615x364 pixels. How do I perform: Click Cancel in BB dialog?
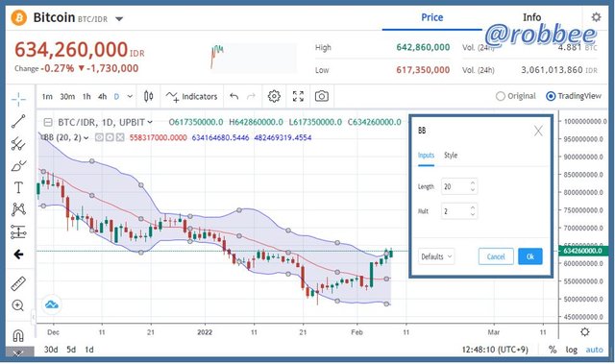[496, 256]
